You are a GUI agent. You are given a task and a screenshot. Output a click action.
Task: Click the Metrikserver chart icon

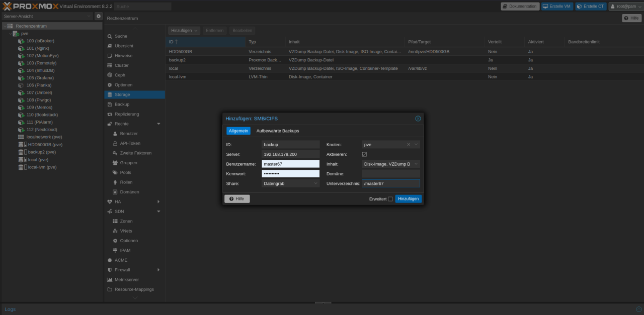pyautogui.click(x=110, y=279)
